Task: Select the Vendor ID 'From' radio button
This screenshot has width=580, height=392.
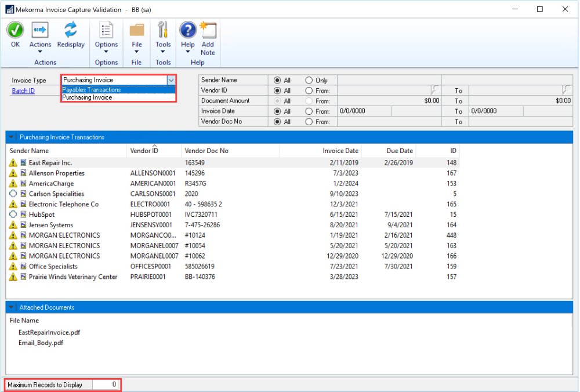Action: [309, 91]
